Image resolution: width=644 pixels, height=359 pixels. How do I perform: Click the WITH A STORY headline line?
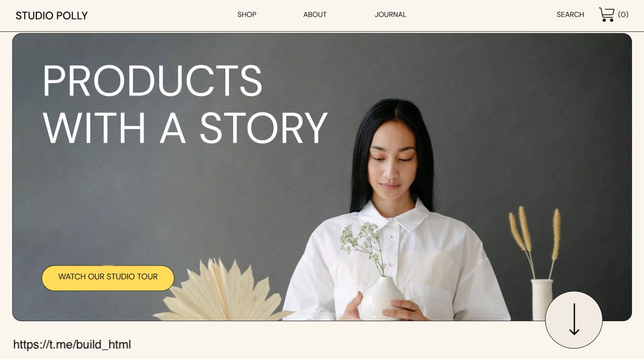coord(185,128)
